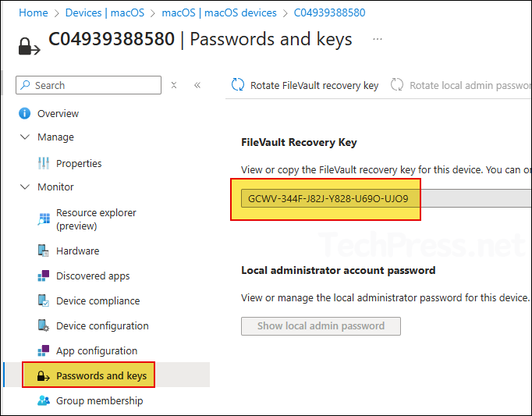Click the Hardware icon in sidebar
Screen dimensions: 532x416
pos(44,251)
